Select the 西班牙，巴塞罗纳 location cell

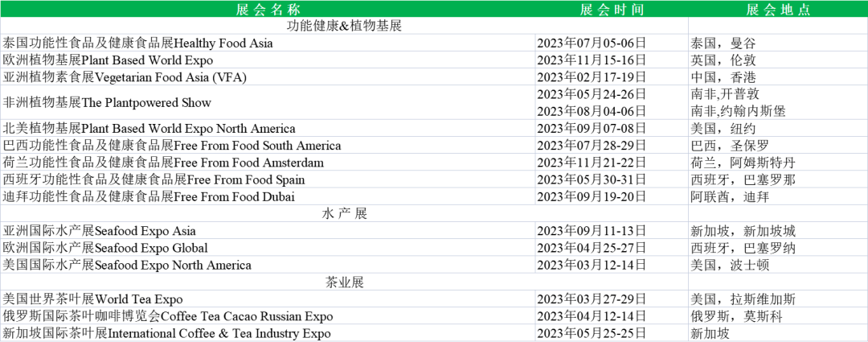click(778, 249)
